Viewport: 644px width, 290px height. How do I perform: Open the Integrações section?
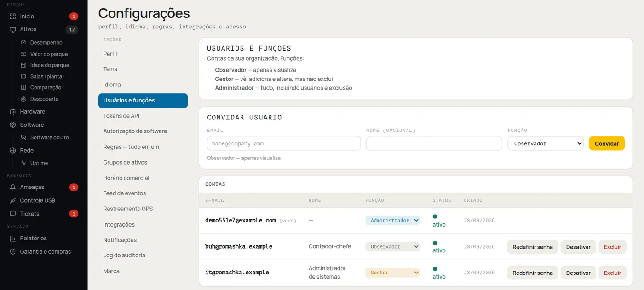click(x=143, y=225)
